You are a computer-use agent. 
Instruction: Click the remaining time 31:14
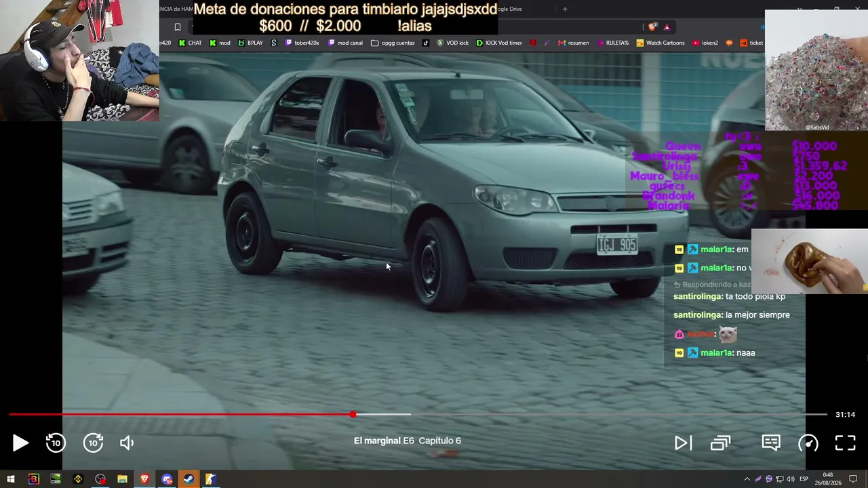click(845, 414)
